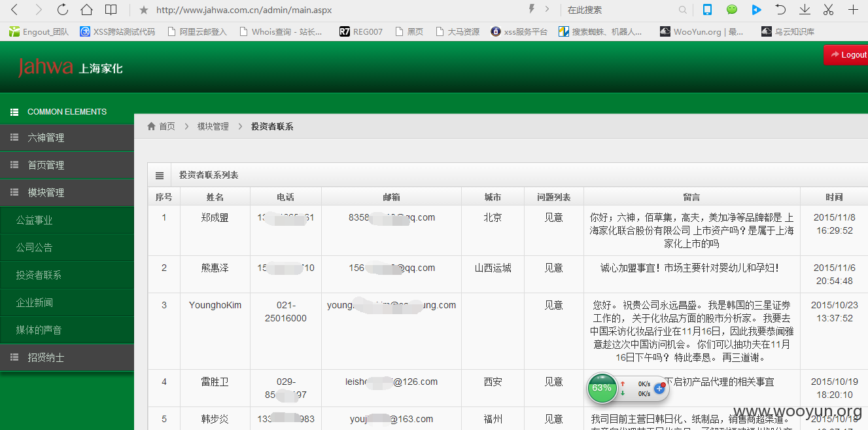Screen dimensions: 868x430
Task: Open the XSS跨站测试代码 bookmark
Action: click(118, 31)
